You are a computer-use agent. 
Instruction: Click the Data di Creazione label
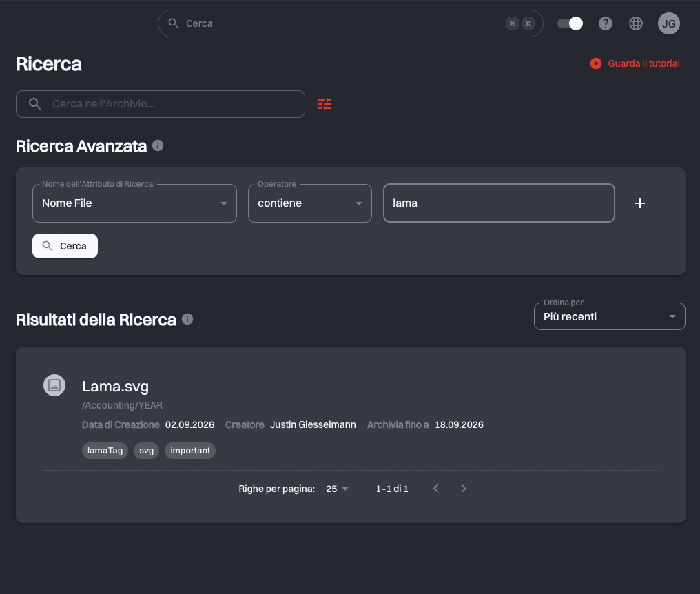(x=121, y=424)
